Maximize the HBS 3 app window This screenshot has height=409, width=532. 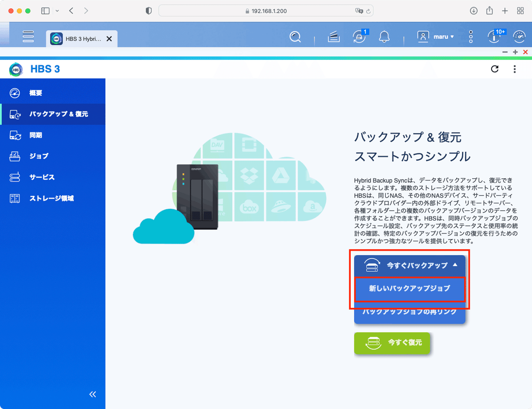click(515, 52)
